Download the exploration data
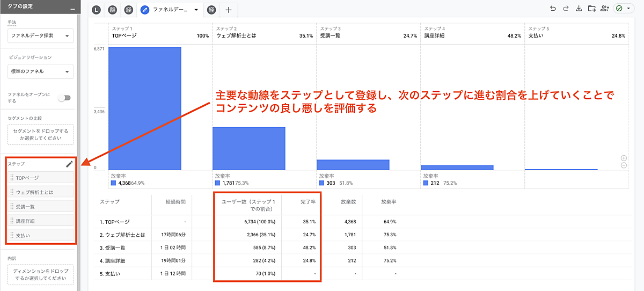 [579, 9]
